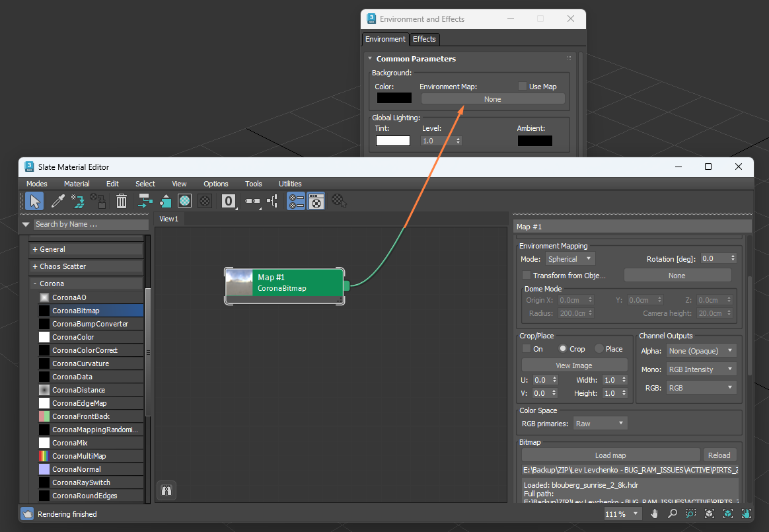Click the Reload button
769x532 pixels.
pos(719,455)
